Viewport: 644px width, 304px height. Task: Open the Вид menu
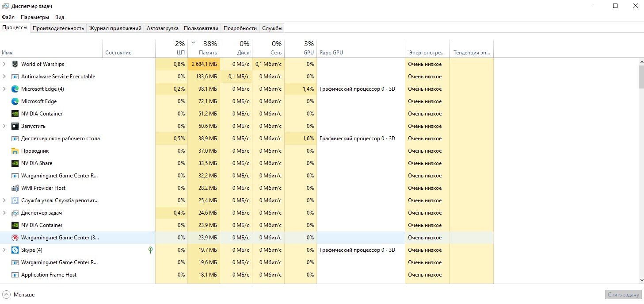tap(60, 17)
